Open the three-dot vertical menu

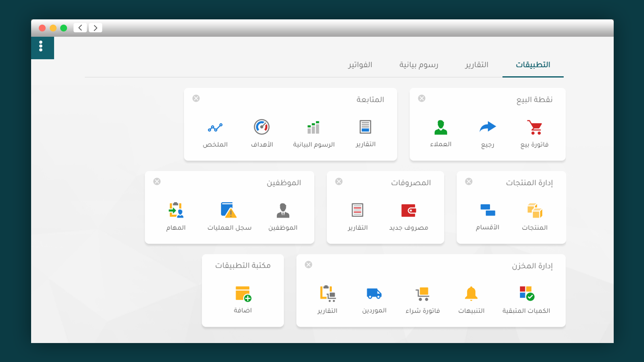point(41,46)
